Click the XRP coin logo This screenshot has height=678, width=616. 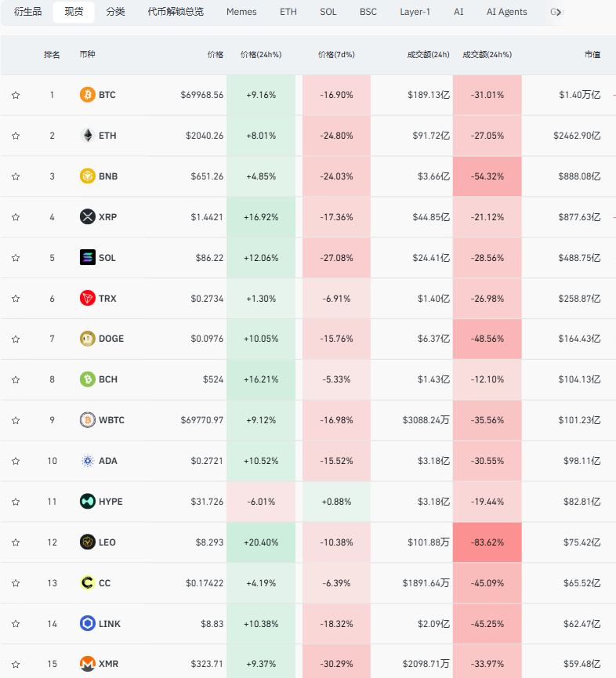[x=88, y=217]
